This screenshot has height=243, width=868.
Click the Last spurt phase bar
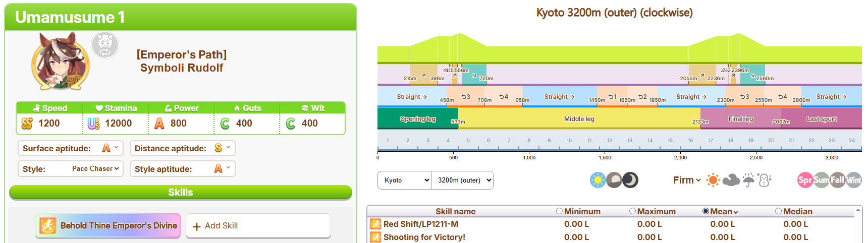pyautogui.click(x=822, y=118)
